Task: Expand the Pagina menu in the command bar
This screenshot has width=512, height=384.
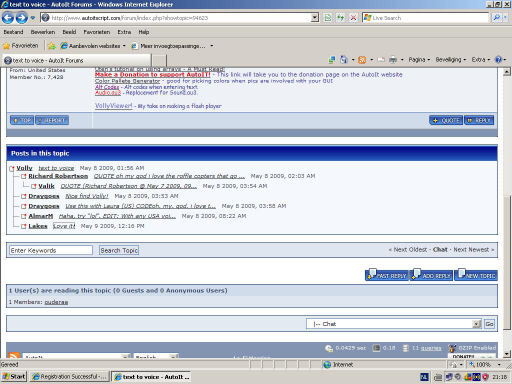Action: coord(419,60)
